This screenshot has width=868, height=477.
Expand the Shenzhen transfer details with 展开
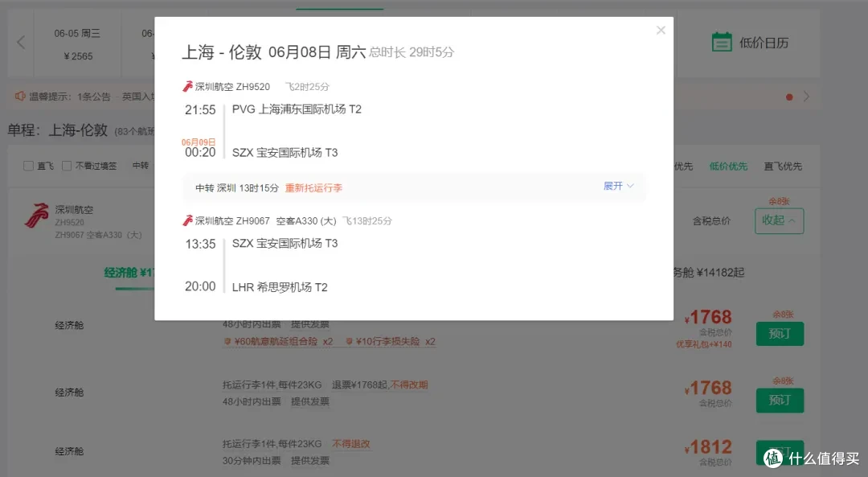pyautogui.click(x=618, y=186)
